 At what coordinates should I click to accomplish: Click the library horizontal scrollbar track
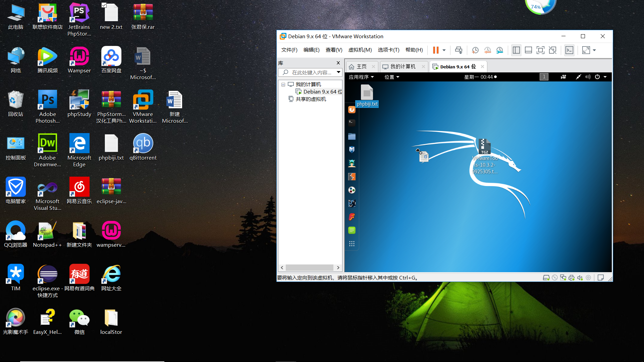(310, 267)
